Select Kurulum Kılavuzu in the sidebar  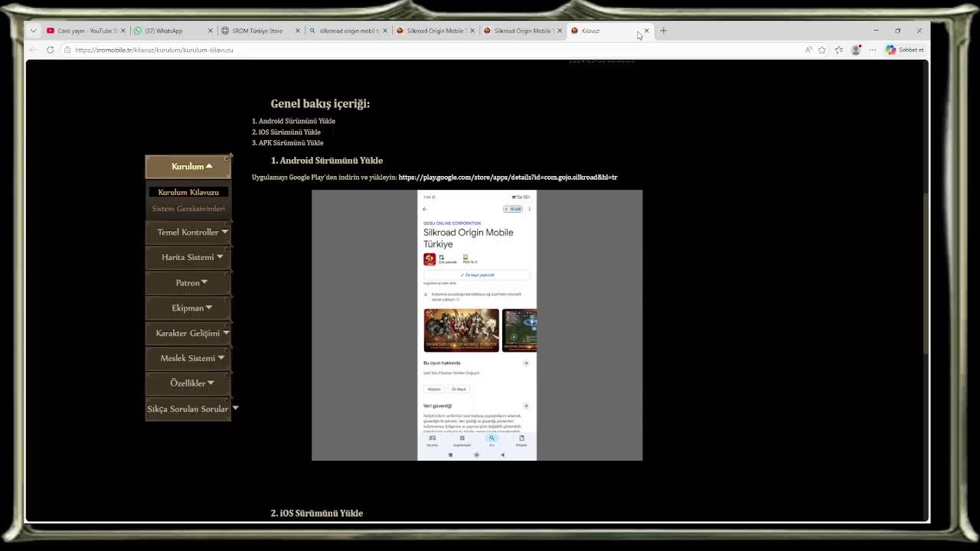point(188,192)
